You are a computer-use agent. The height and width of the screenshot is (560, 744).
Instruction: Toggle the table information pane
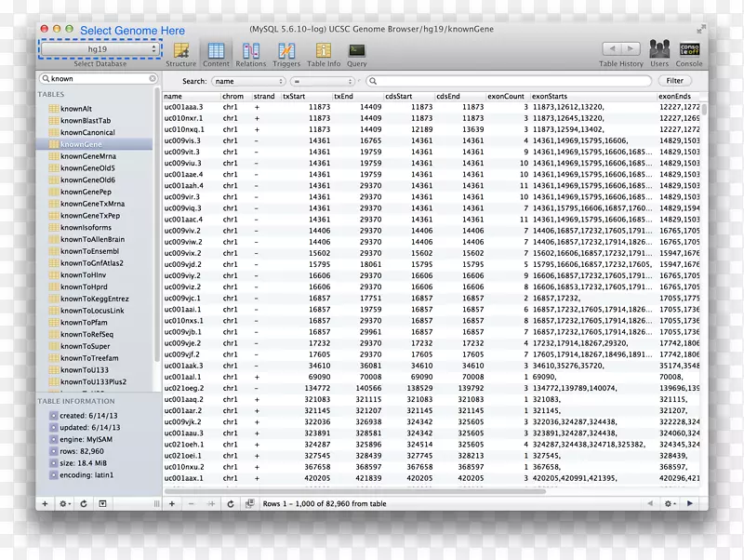[104, 503]
